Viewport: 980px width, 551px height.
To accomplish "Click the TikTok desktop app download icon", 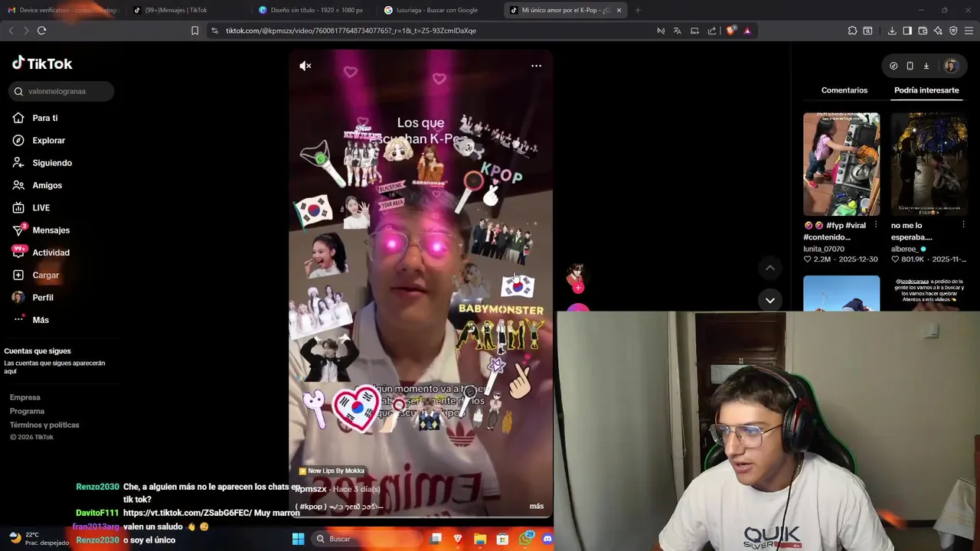I will (x=926, y=66).
